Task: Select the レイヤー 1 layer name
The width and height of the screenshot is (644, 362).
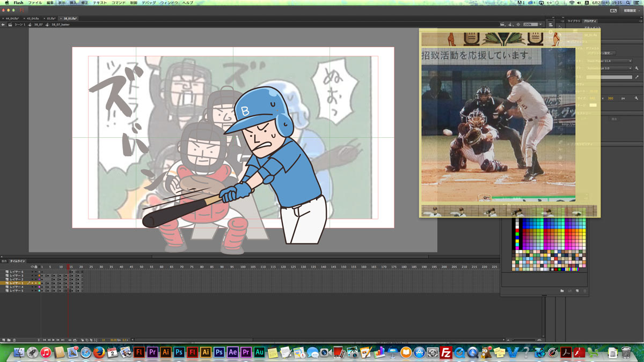Action: (x=16, y=283)
